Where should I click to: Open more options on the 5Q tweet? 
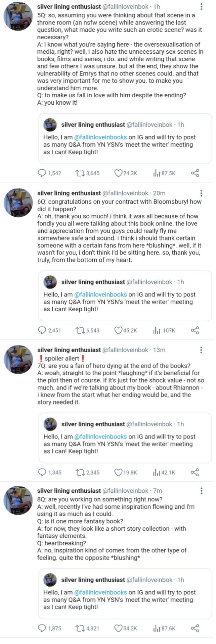[x=201, y=7]
